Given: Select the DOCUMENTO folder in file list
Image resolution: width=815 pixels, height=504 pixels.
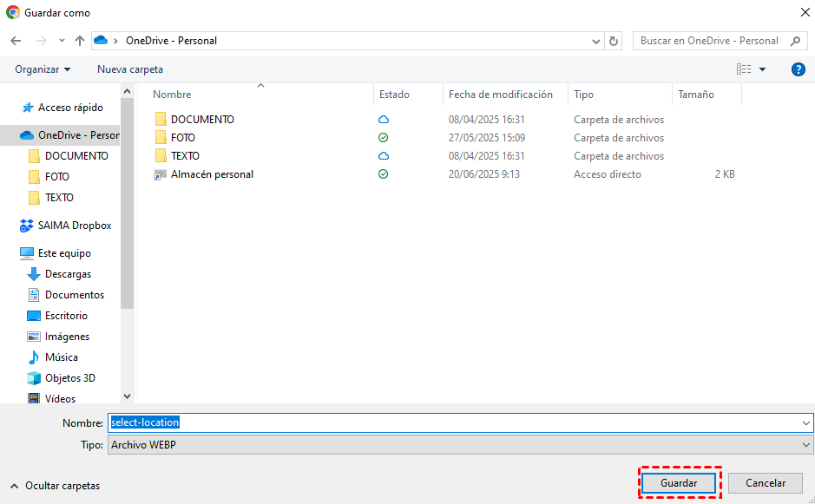Looking at the screenshot, I should click(x=203, y=120).
